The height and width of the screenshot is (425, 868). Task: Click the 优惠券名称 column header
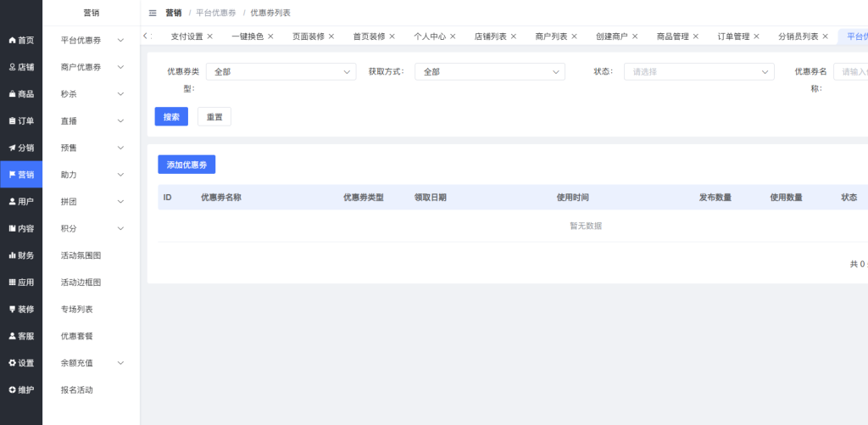221,198
